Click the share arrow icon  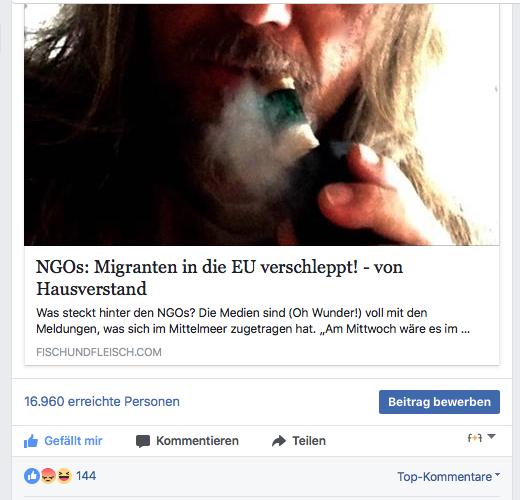279,441
